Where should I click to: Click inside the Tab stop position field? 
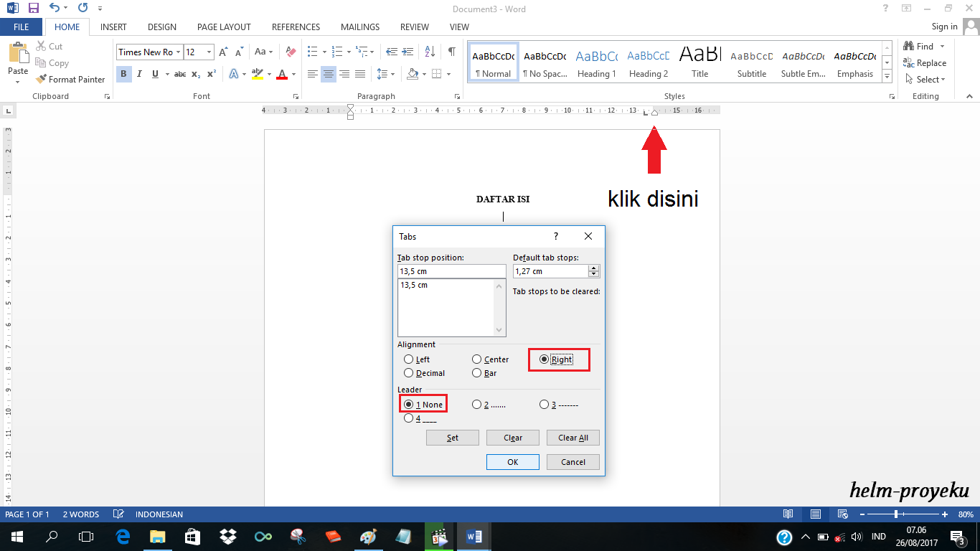[451, 270]
